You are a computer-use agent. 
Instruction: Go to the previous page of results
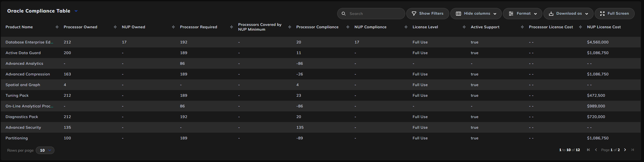(x=596, y=150)
